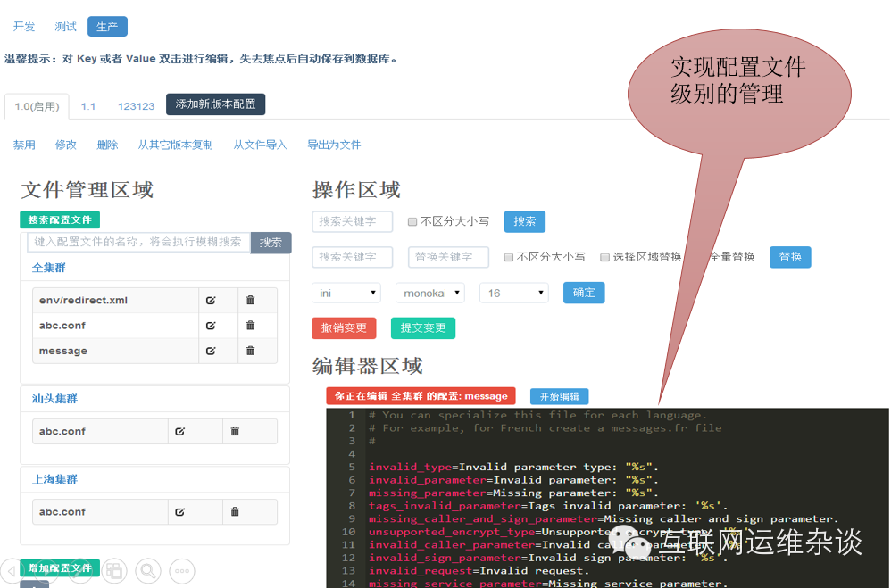Click the ellipsis more-options icon at bottom

click(x=181, y=571)
